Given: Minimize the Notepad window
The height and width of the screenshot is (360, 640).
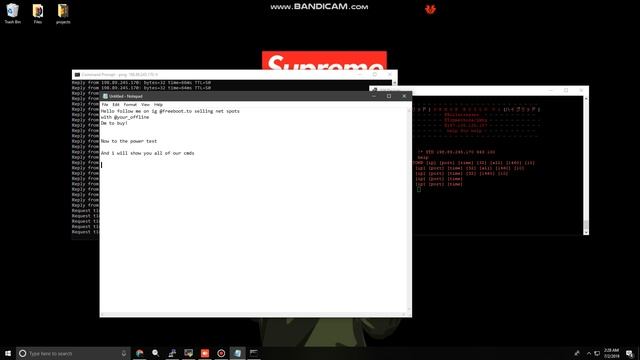Looking at the screenshot, I should coord(374,96).
